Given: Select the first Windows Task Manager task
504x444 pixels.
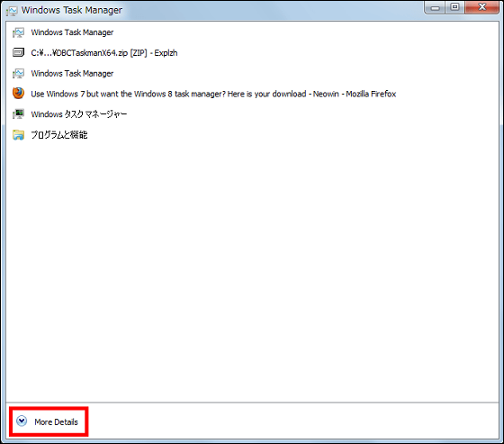Looking at the screenshot, I should coord(72,32).
